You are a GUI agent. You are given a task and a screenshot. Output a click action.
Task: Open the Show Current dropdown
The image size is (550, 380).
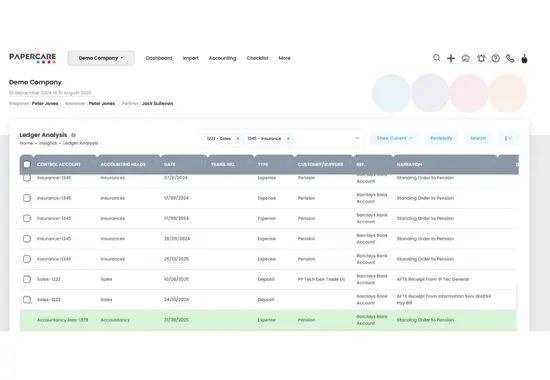tap(394, 138)
